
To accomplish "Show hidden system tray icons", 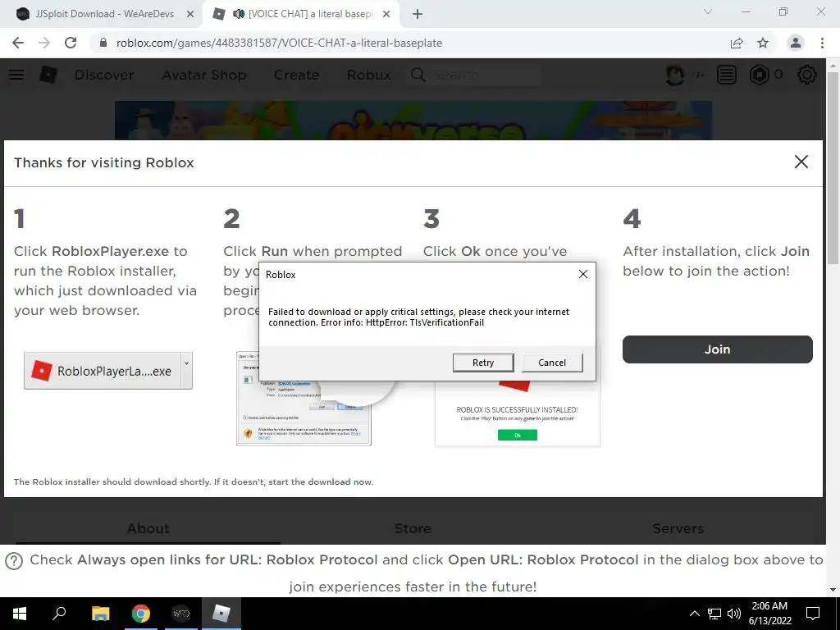I will 694,614.
